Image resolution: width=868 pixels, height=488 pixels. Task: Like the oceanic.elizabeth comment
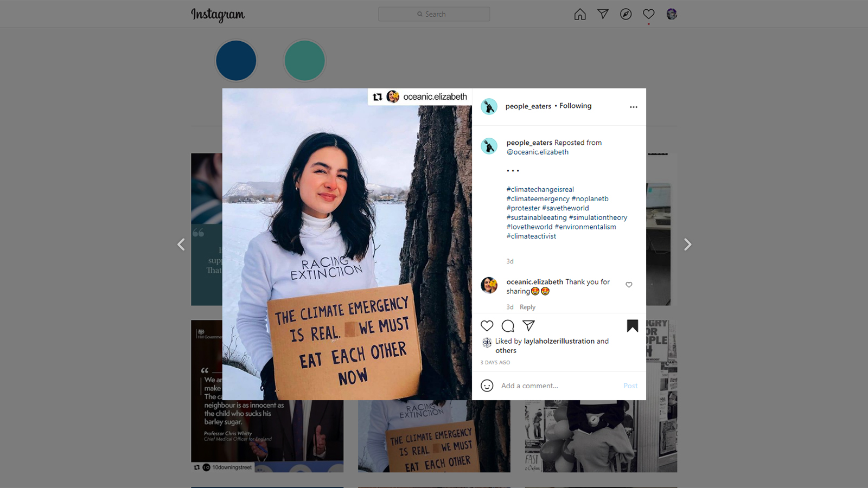(629, 285)
